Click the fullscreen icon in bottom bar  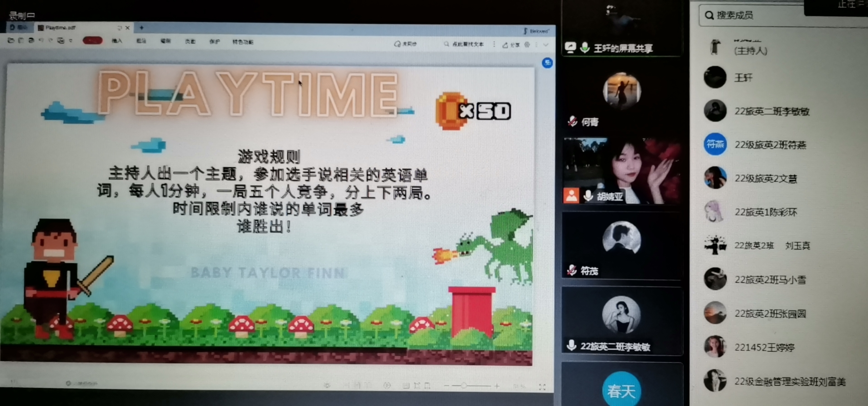tap(542, 387)
